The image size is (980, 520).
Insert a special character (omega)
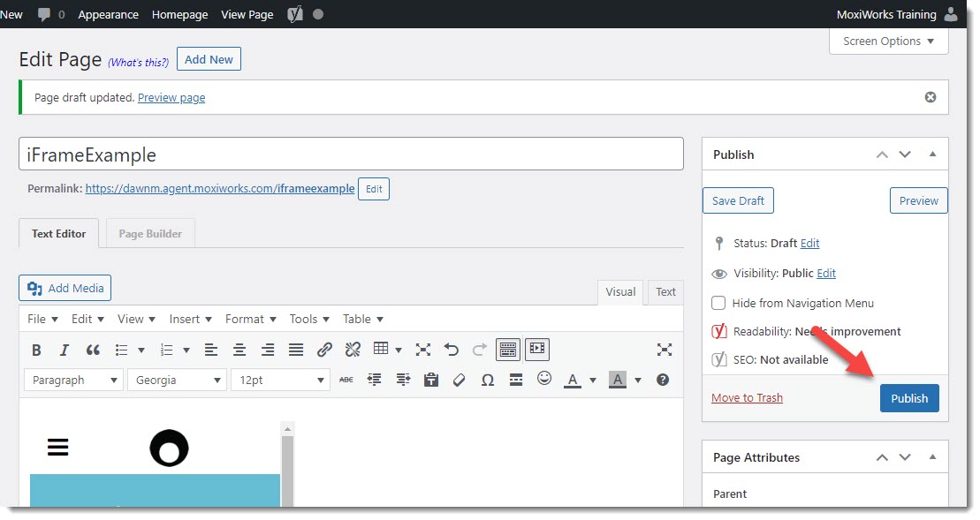point(487,380)
